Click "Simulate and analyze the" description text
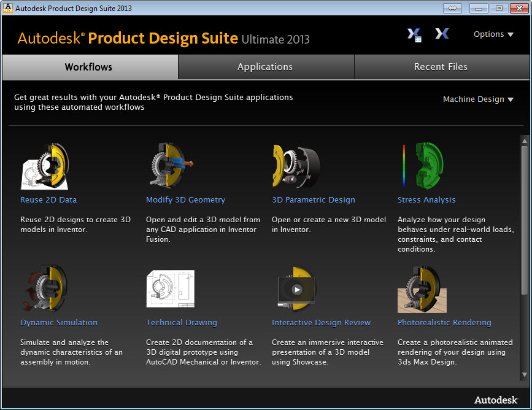Image resolution: width=532 pixels, height=410 pixels. (x=71, y=352)
